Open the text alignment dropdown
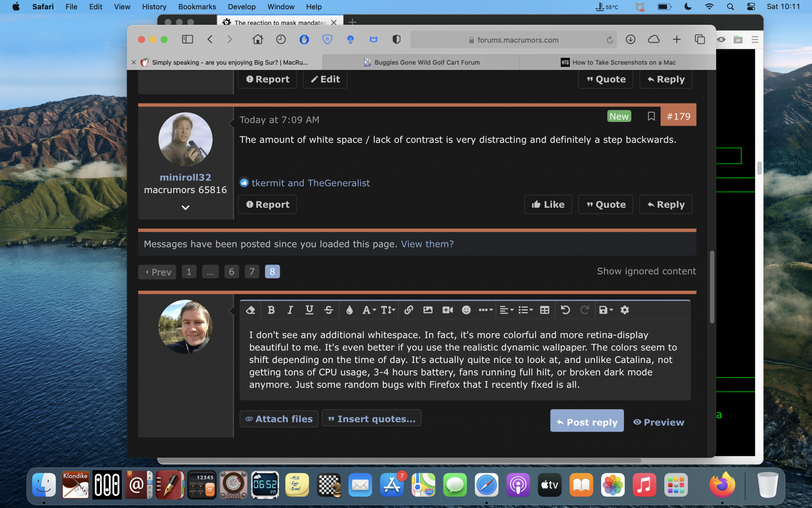 click(x=507, y=310)
